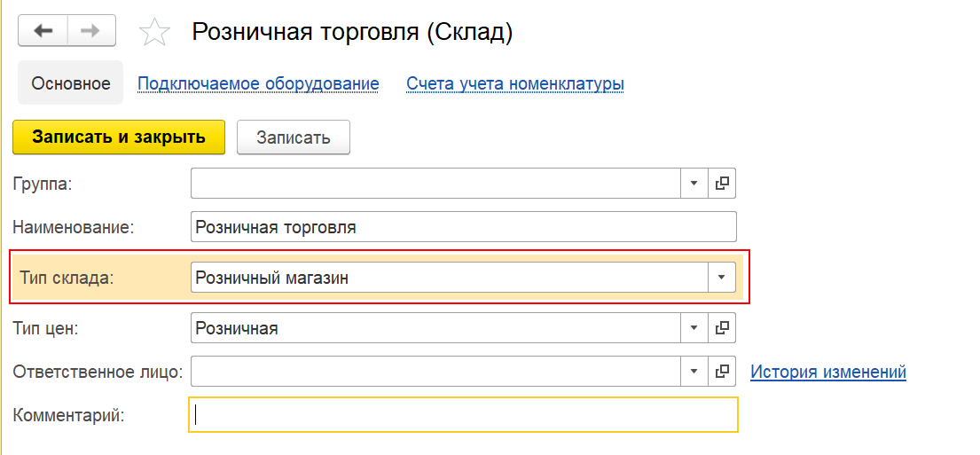980x455 pixels.
Task: Click the Записать button
Action: pyautogui.click(x=294, y=137)
